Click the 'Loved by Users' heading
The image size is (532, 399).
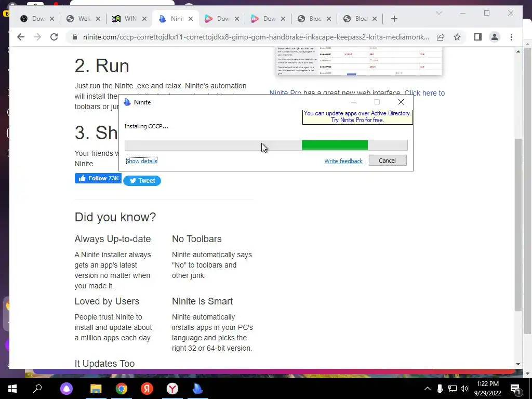tap(107, 301)
